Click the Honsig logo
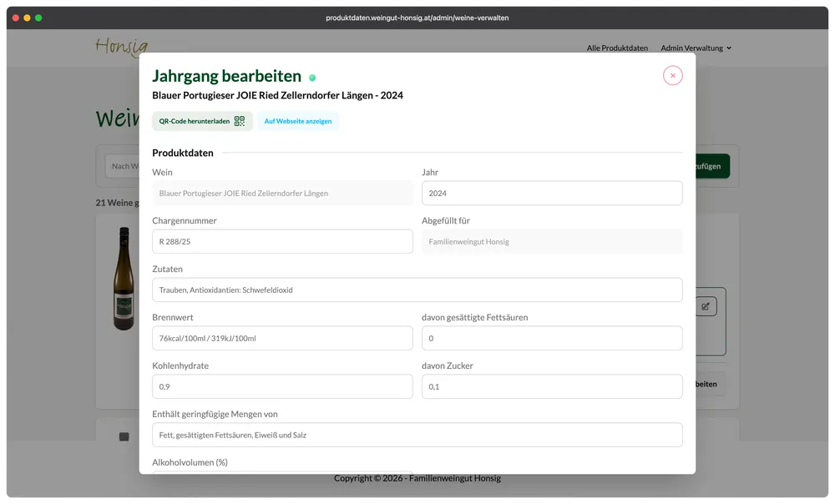Image resolution: width=835 pixels, height=504 pixels. [x=122, y=47]
